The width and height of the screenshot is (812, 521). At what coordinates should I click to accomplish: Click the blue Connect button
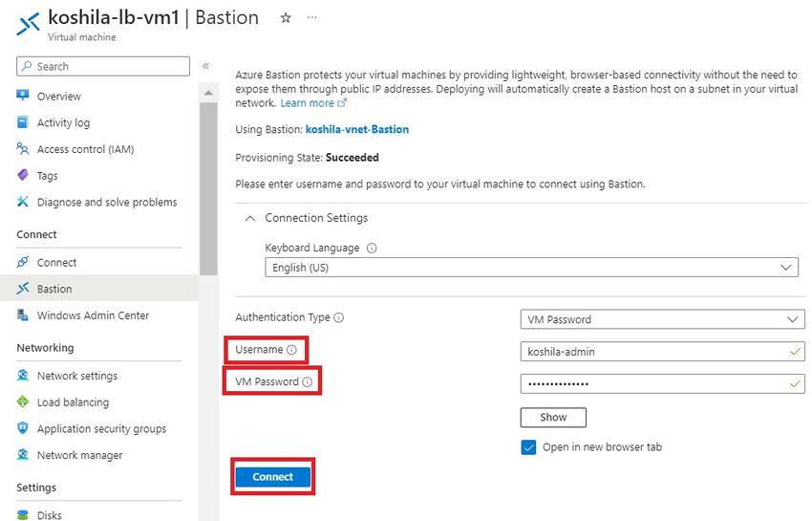click(x=273, y=477)
